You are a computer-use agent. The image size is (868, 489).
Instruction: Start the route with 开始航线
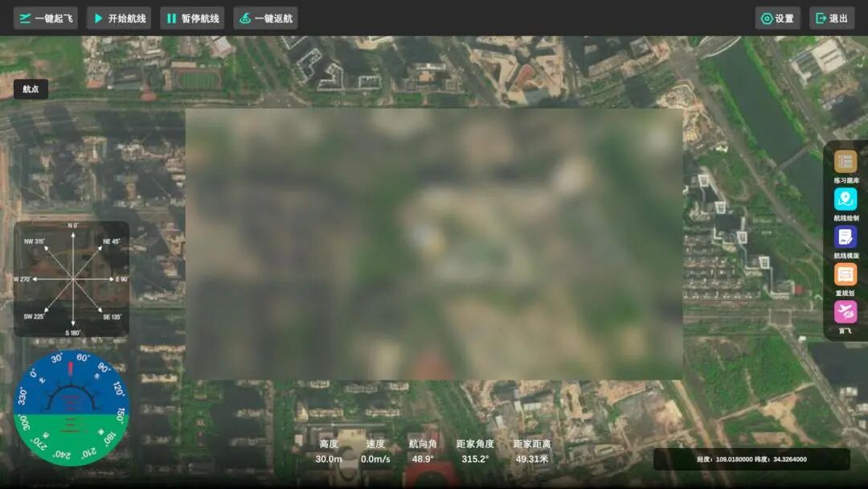coord(119,18)
